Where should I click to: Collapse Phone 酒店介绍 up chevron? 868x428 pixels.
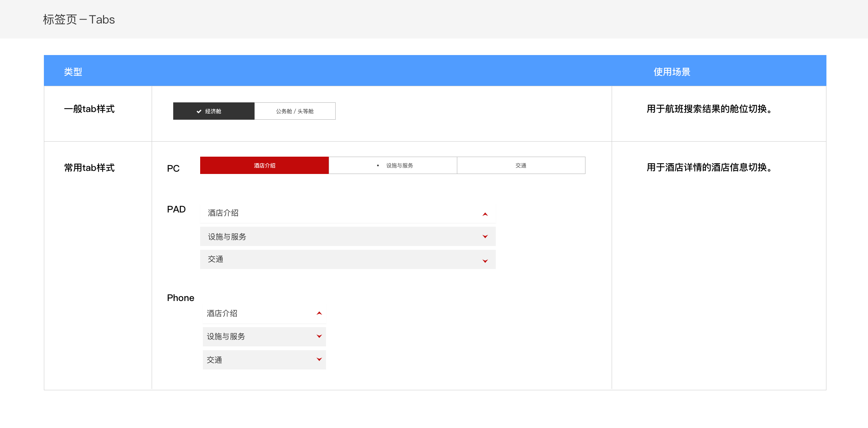point(319,313)
